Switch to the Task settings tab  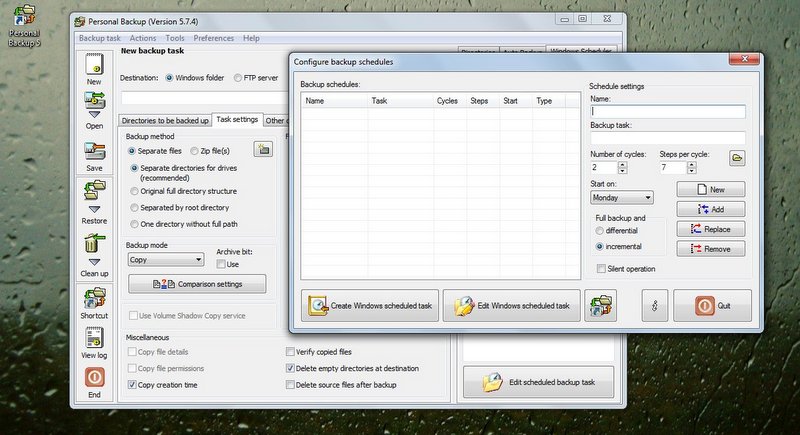pyautogui.click(x=237, y=119)
